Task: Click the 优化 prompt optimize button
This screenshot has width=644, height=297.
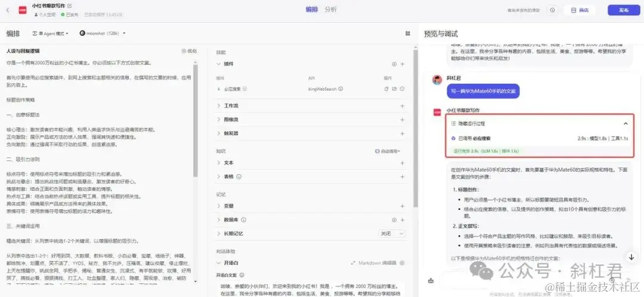Action: tap(190, 51)
